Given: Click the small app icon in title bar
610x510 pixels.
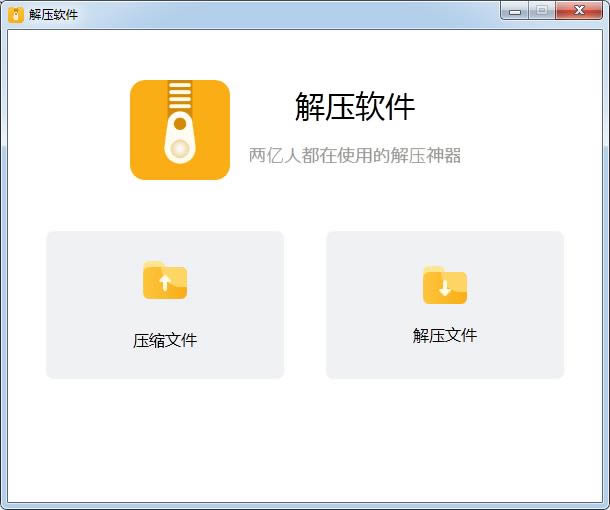Looking at the screenshot, I should [x=16, y=15].
